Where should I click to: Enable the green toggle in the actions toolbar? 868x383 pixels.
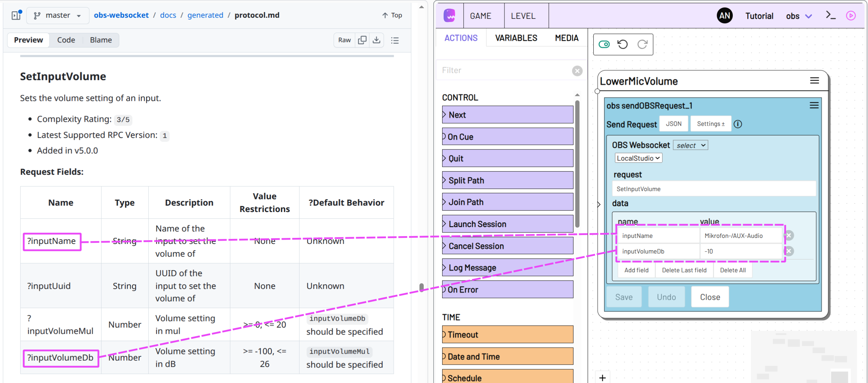(604, 44)
